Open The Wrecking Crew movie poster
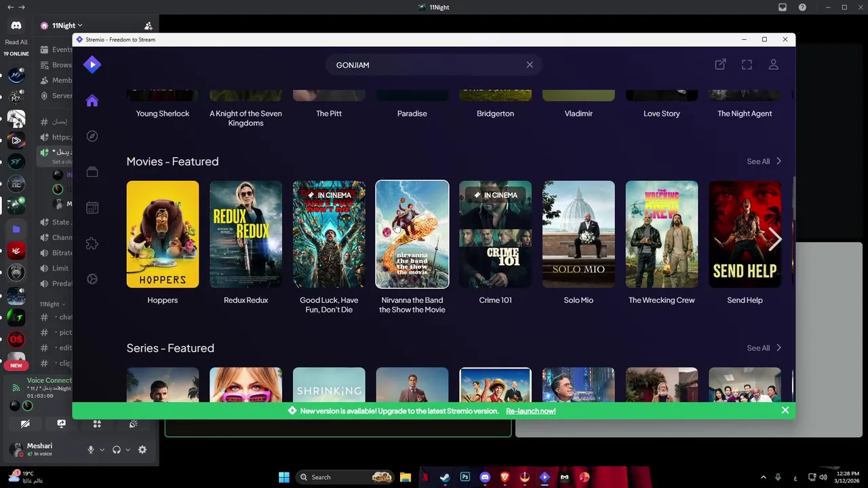This screenshot has height=488, width=868. [662, 234]
